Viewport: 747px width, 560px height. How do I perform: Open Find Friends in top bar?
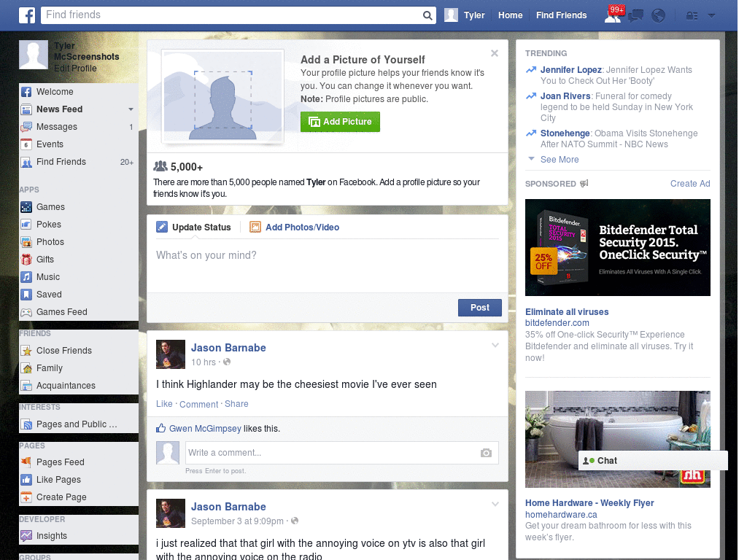pos(561,15)
